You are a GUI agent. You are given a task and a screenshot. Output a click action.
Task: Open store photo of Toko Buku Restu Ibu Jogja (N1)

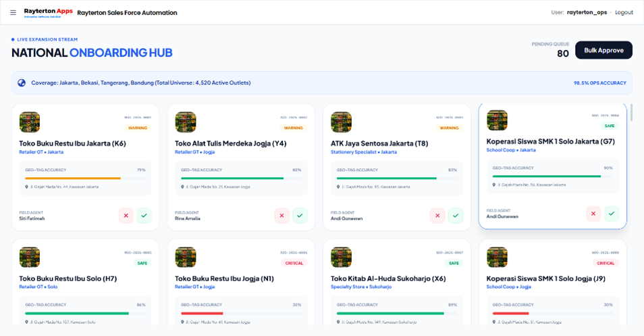click(185, 257)
